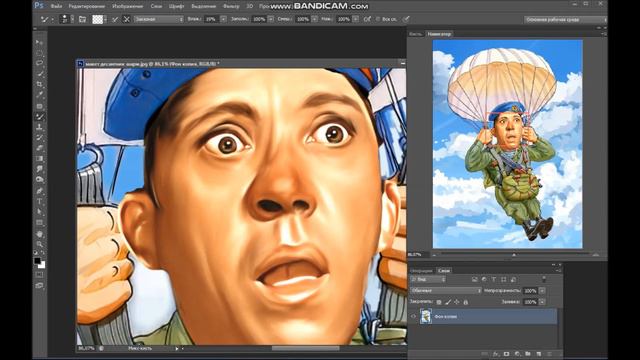Open mixer brush combinations preset dropdown

point(158,19)
